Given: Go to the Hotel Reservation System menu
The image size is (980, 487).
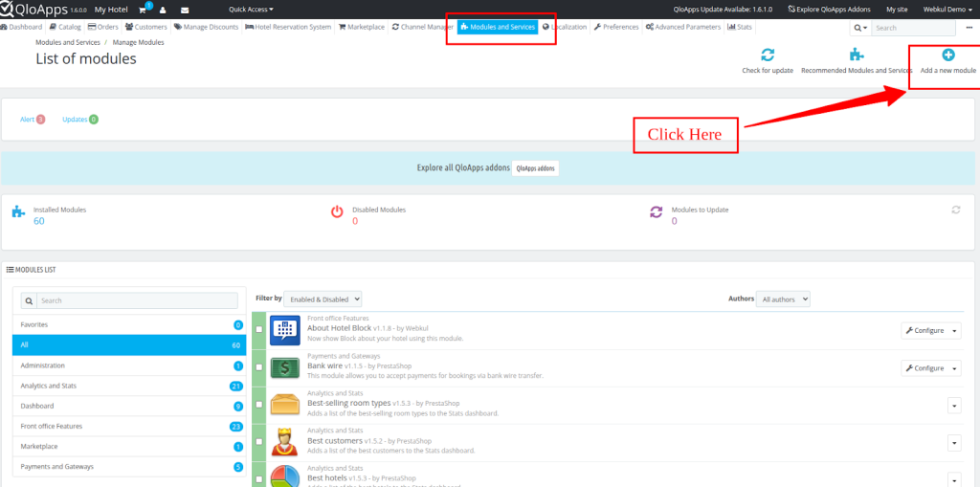Looking at the screenshot, I should coord(288,27).
